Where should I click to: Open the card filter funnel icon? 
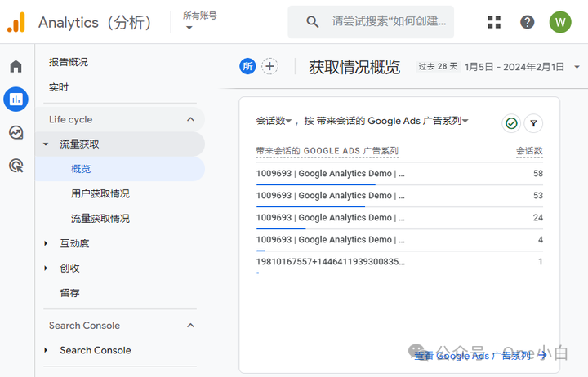[x=533, y=123]
